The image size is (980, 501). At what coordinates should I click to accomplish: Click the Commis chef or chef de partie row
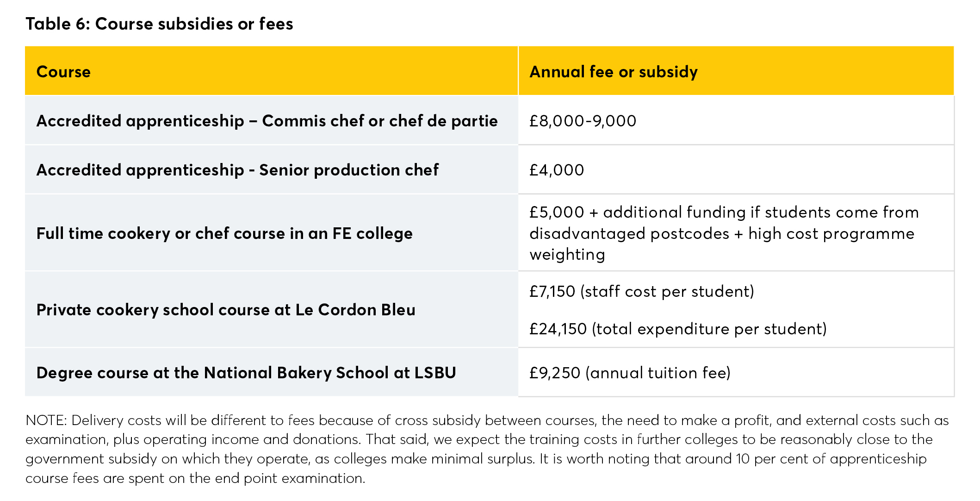267,121
